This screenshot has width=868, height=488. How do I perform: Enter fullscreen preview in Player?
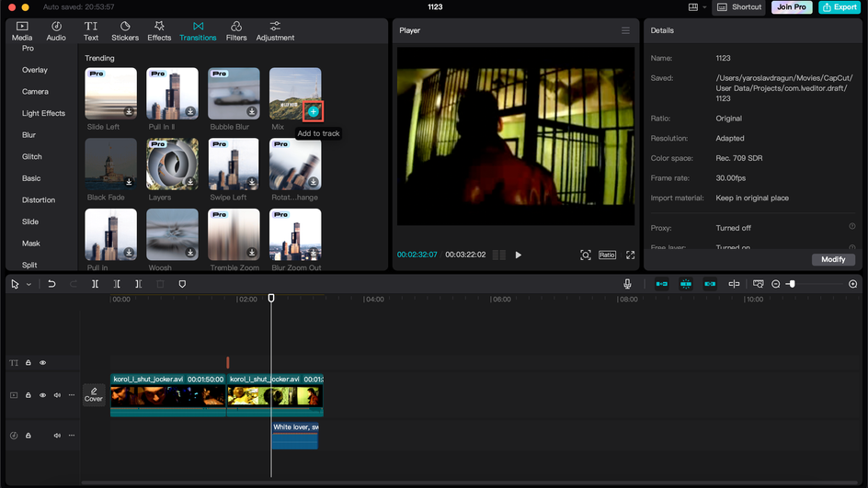pos(630,255)
